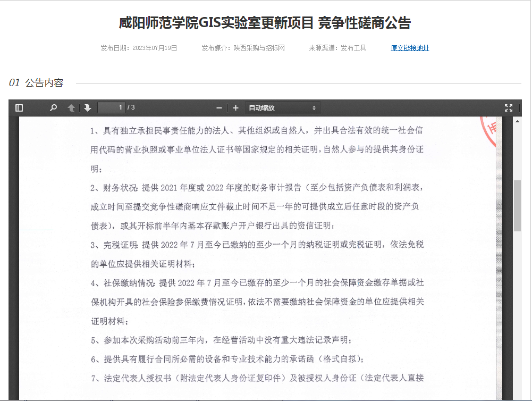The width and height of the screenshot is (532, 401).
Task: Click the text 来源渠道: 发布工具
Action: pos(337,48)
